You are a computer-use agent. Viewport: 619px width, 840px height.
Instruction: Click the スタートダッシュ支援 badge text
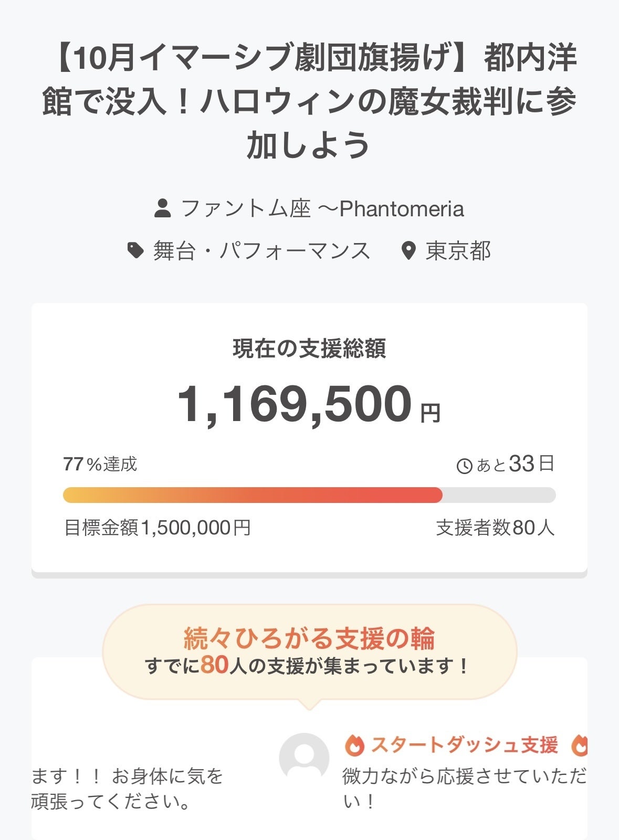coord(464,745)
